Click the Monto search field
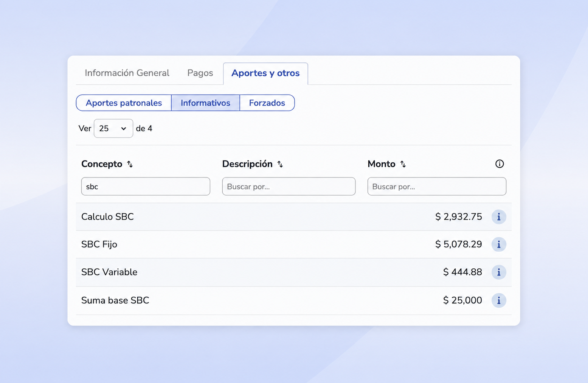 pos(437,187)
